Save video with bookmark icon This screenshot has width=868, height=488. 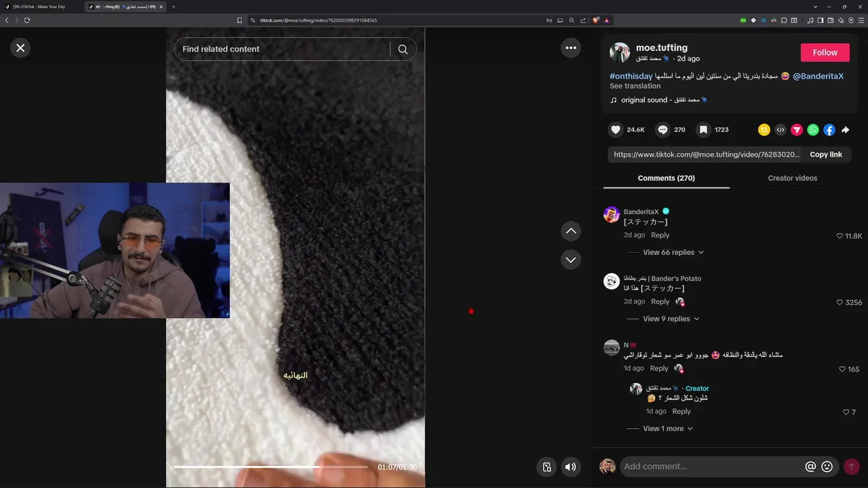[x=704, y=129]
